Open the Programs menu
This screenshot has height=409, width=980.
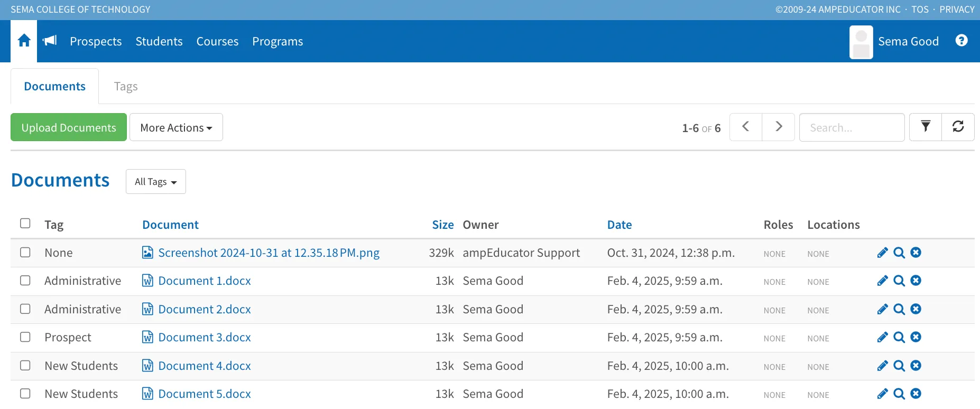278,41
